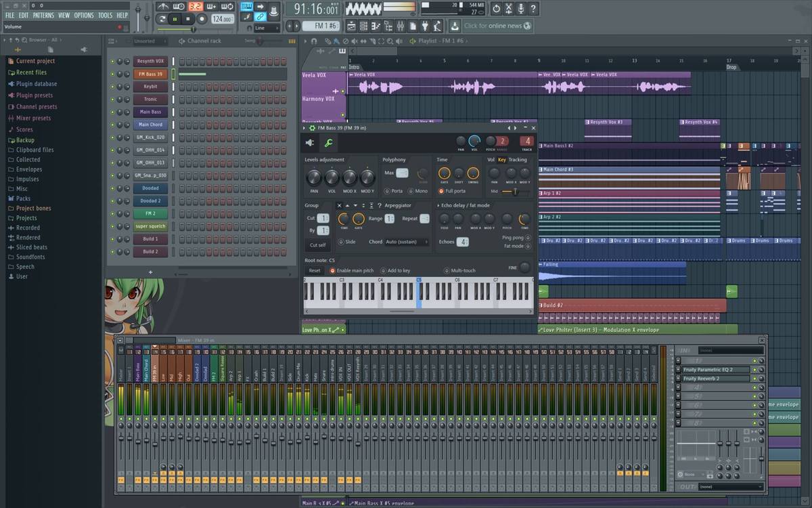Click the wrench settings icon in FM Bass
Viewport: 812px width, 508px height.
(x=328, y=143)
